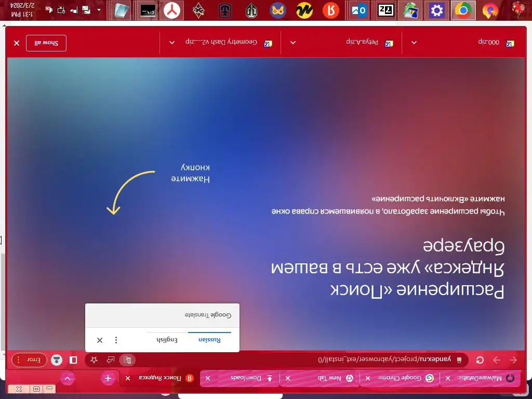Click Show all downloads button
The height and width of the screenshot is (399, 532).
click(46, 43)
